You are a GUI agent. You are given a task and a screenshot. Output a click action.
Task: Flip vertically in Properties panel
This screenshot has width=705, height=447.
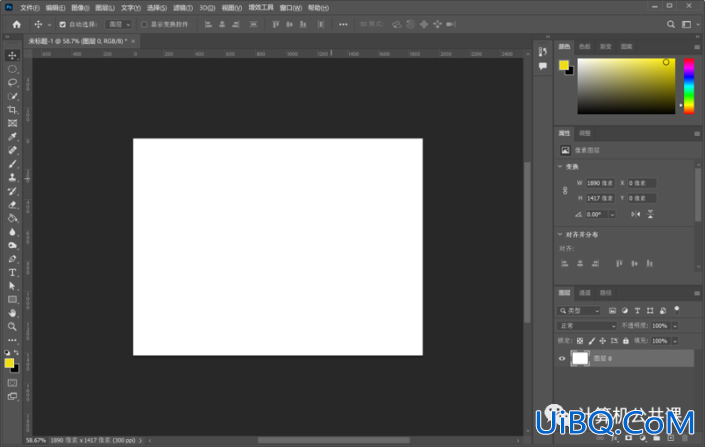650,215
